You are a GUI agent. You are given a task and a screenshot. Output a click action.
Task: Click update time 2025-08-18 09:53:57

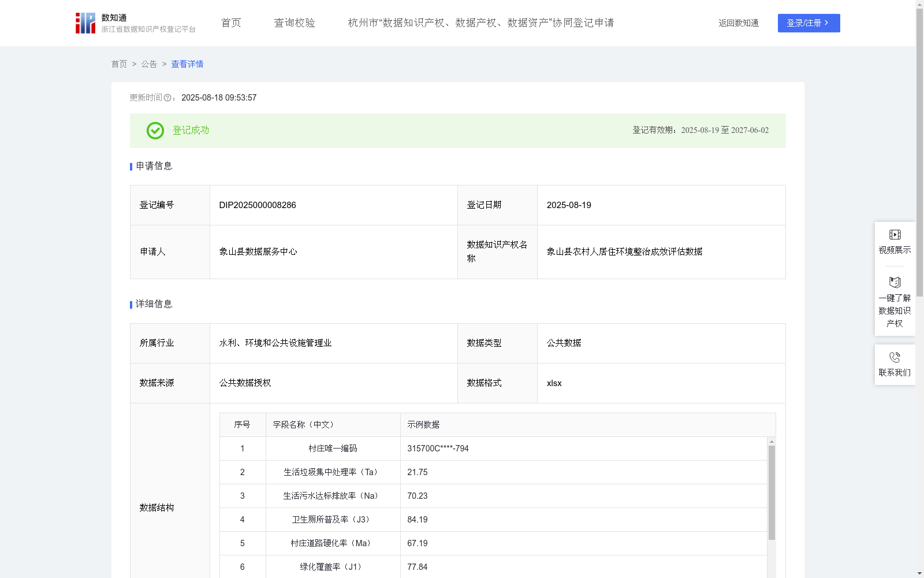point(219,98)
